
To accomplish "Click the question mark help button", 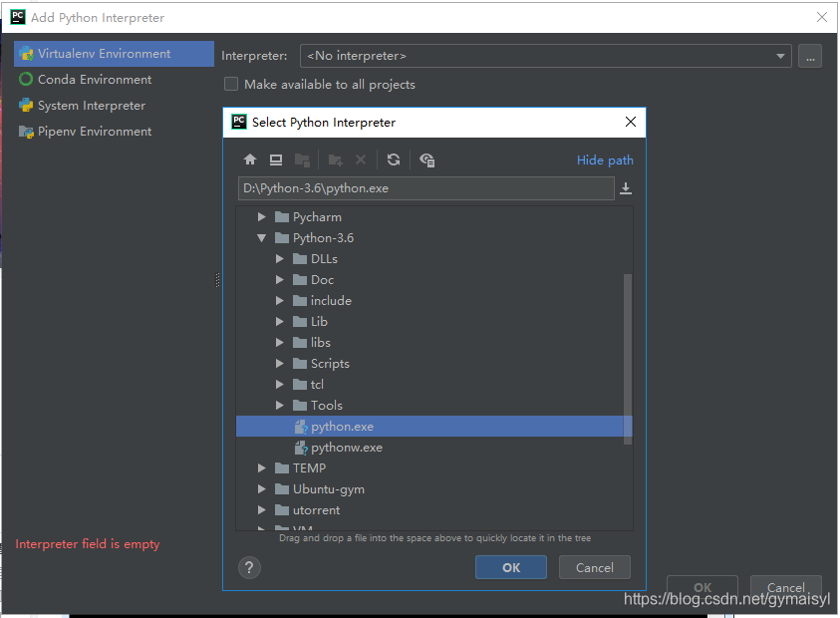I will pyautogui.click(x=249, y=567).
